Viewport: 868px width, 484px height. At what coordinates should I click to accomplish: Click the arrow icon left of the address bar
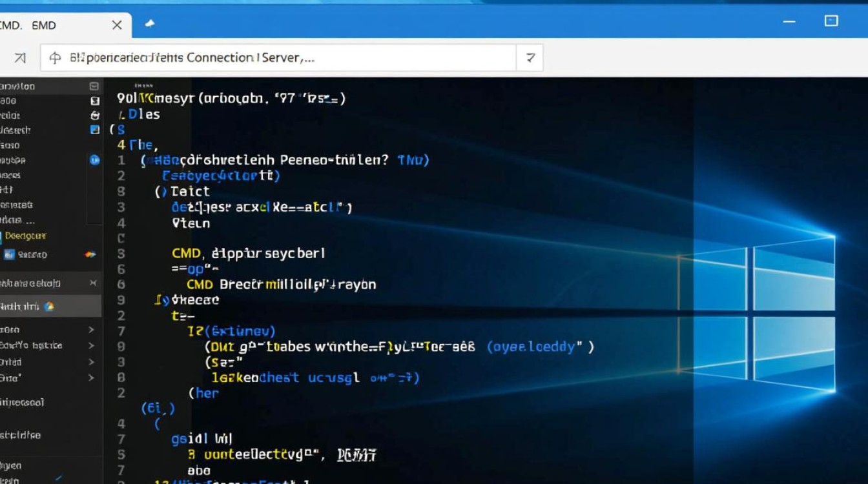pos(19,58)
